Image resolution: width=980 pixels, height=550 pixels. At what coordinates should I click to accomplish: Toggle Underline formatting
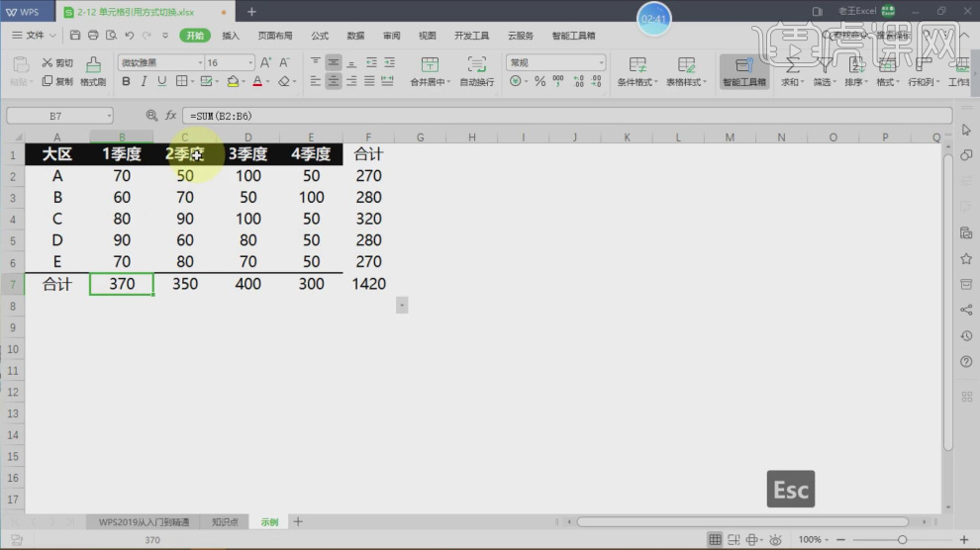point(161,82)
